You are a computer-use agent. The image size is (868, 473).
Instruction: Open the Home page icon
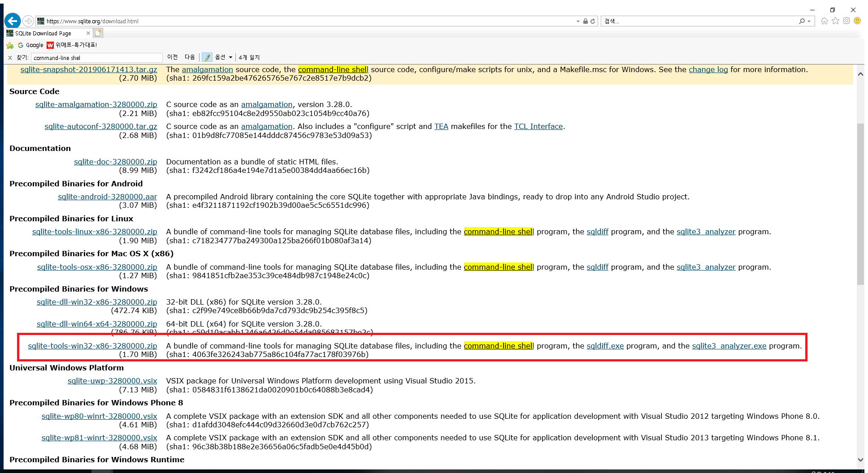click(x=825, y=21)
